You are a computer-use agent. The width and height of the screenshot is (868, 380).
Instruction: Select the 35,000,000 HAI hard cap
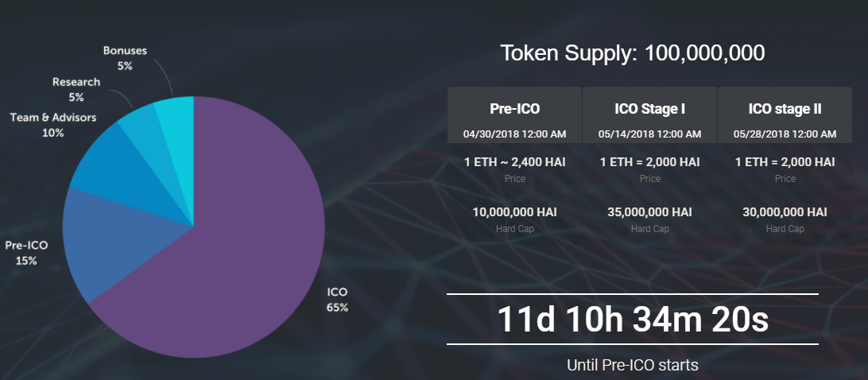649,212
